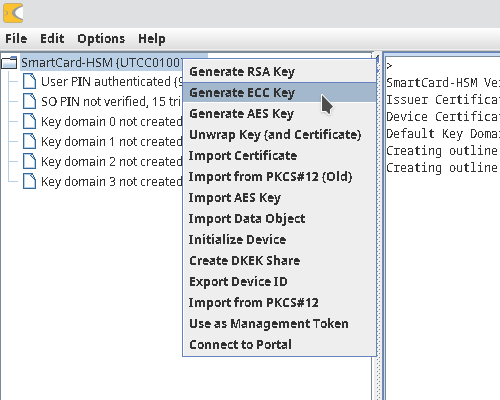The height and width of the screenshot is (400, 500).
Task: Click the SmartCard-HSM Version console line
Action: click(x=443, y=82)
